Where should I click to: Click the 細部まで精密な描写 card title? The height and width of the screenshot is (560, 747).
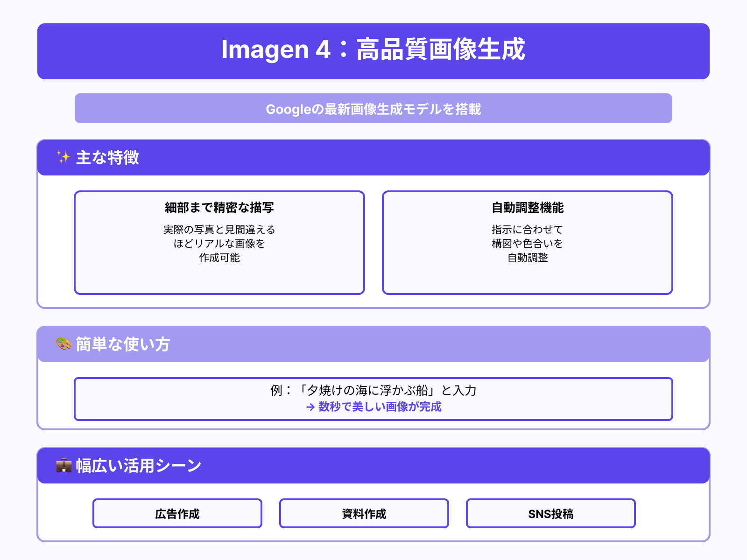point(219,209)
